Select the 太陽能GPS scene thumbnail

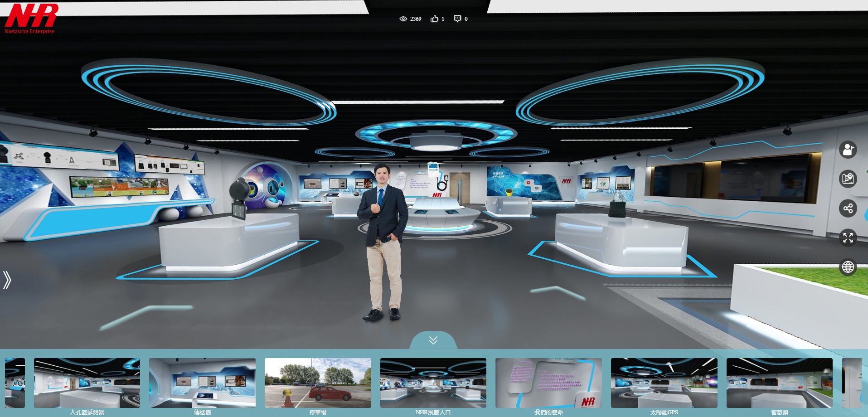[664, 383]
